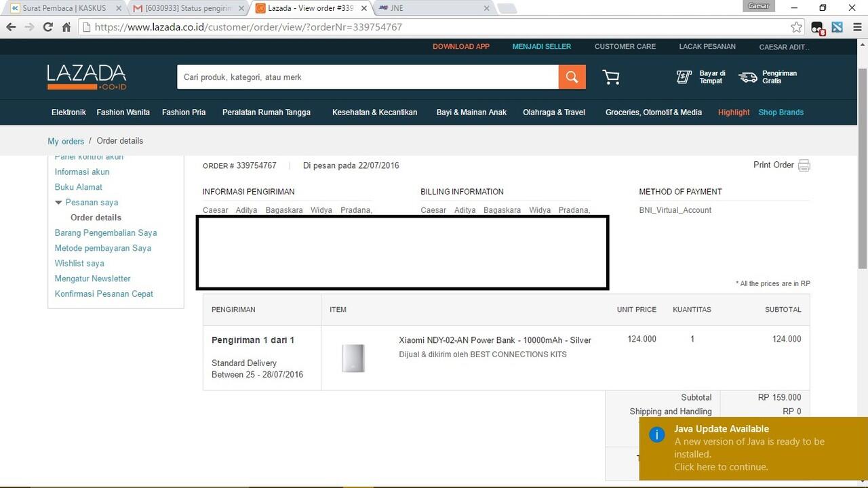The width and height of the screenshot is (868, 488).
Task: Click the browser forward arrow
Action: [x=29, y=27]
